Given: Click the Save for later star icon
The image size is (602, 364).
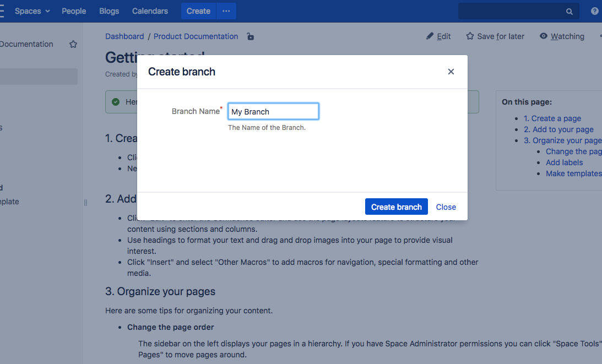Looking at the screenshot, I should (470, 36).
